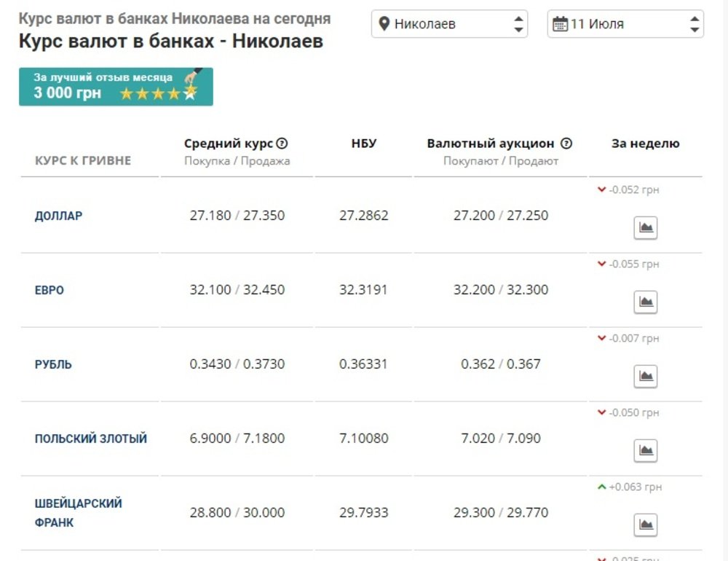Screen dimensions: 728x561
Task: Open the Николаев city dropdown
Action: coord(449,24)
